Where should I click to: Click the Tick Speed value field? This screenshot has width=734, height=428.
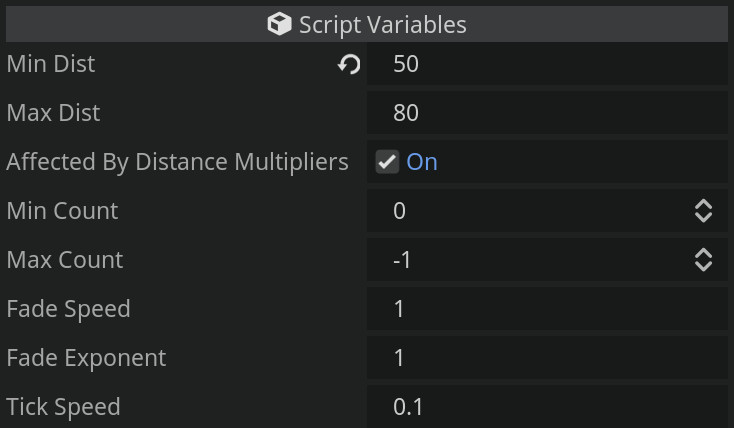[547, 407]
